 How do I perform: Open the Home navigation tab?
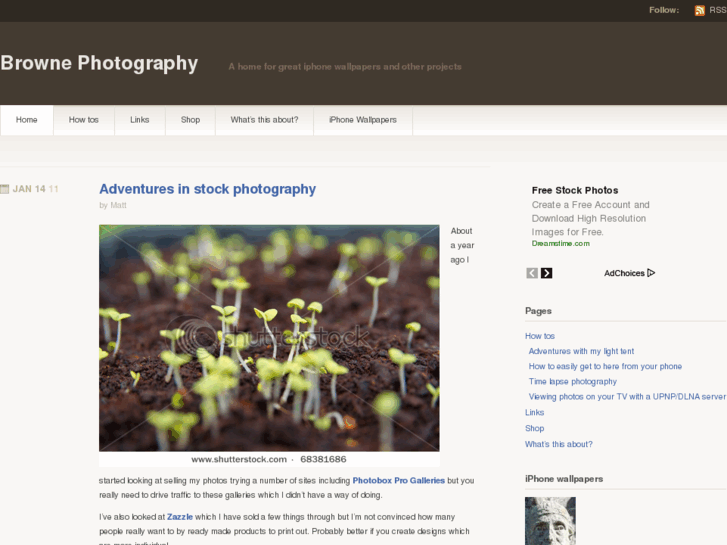point(26,120)
